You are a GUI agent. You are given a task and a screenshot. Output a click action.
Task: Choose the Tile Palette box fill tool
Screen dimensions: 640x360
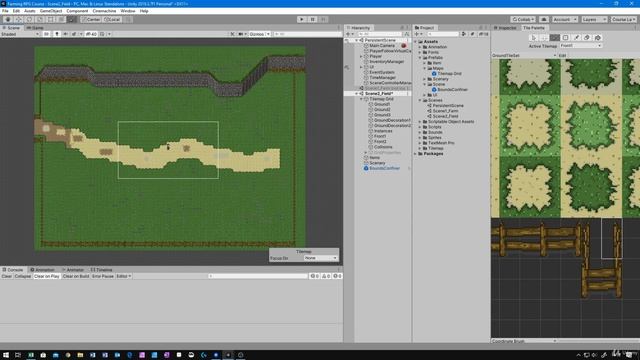point(565,38)
